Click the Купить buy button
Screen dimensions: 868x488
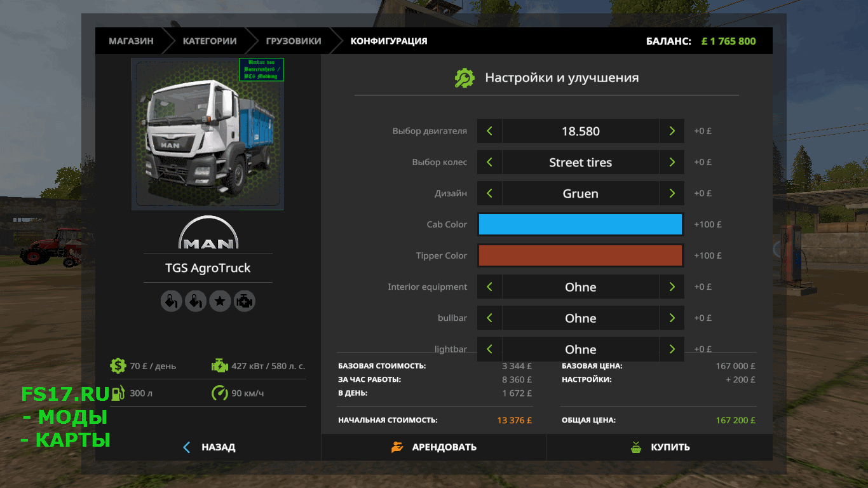point(660,447)
